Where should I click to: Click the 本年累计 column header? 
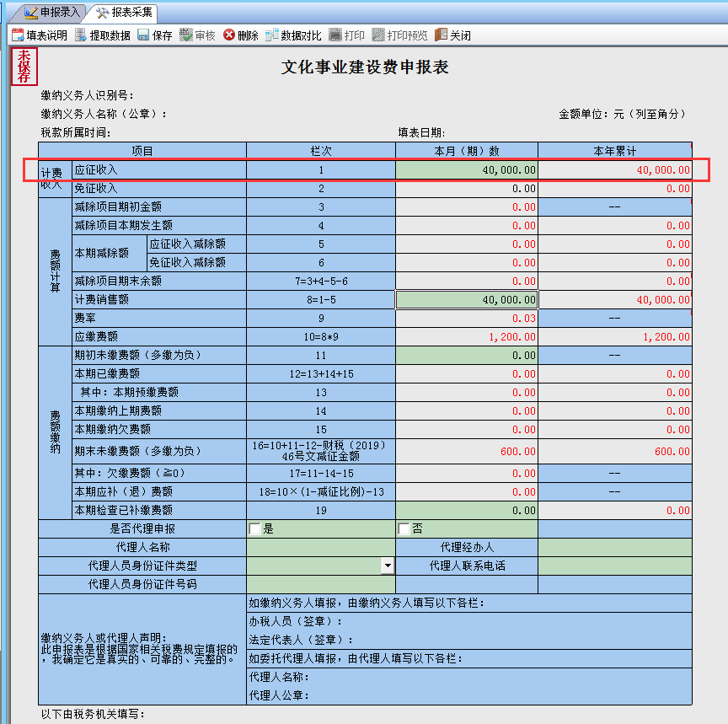(615, 151)
